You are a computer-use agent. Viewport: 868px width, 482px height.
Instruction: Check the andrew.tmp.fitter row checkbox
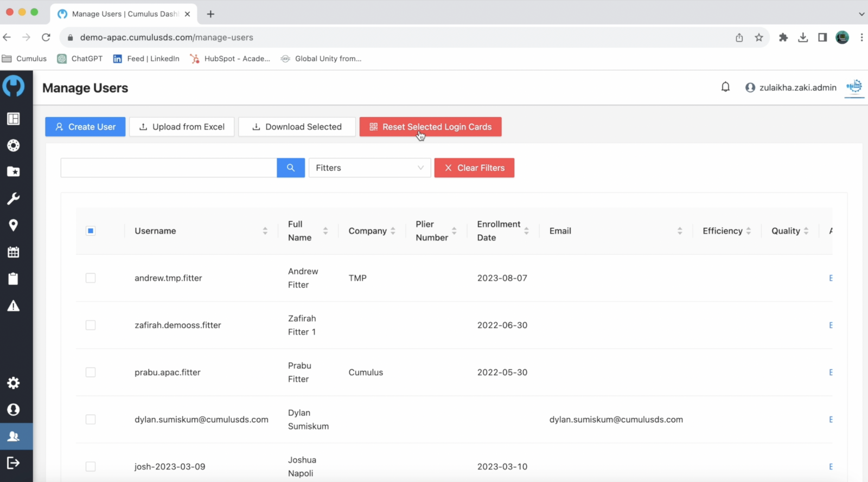coord(91,278)
